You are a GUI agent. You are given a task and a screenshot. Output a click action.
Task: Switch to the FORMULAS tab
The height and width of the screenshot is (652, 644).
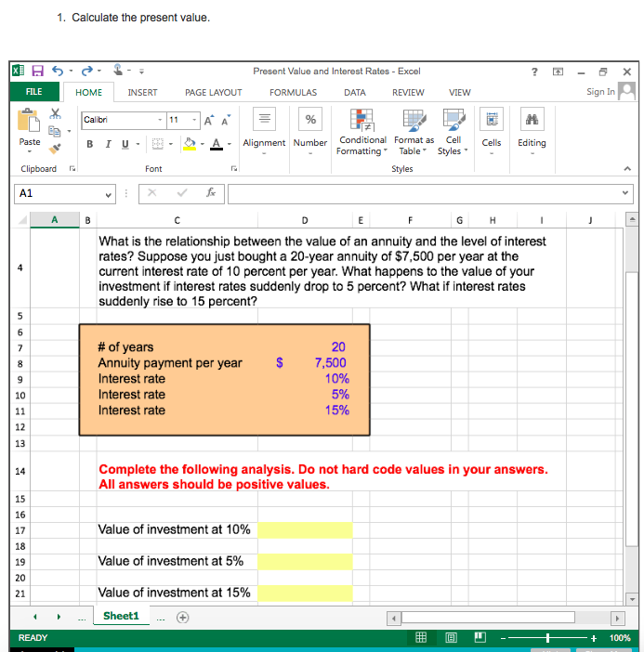tap(293, 92)
